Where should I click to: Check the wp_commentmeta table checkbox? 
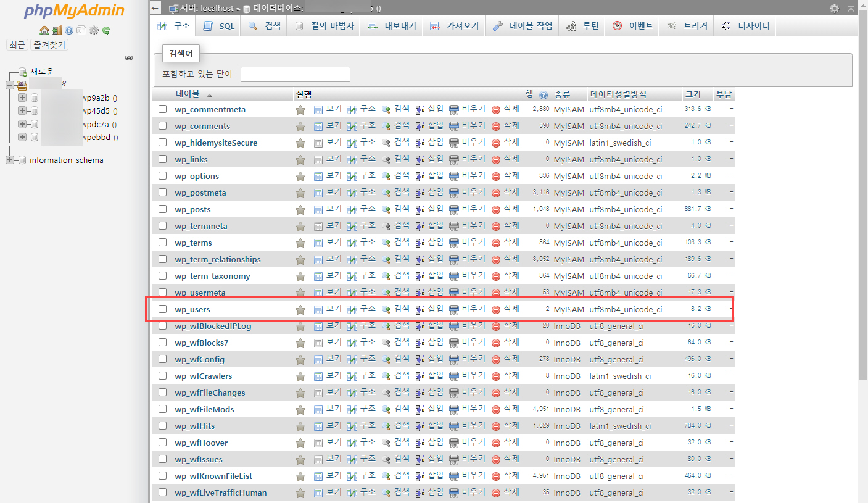163,109
